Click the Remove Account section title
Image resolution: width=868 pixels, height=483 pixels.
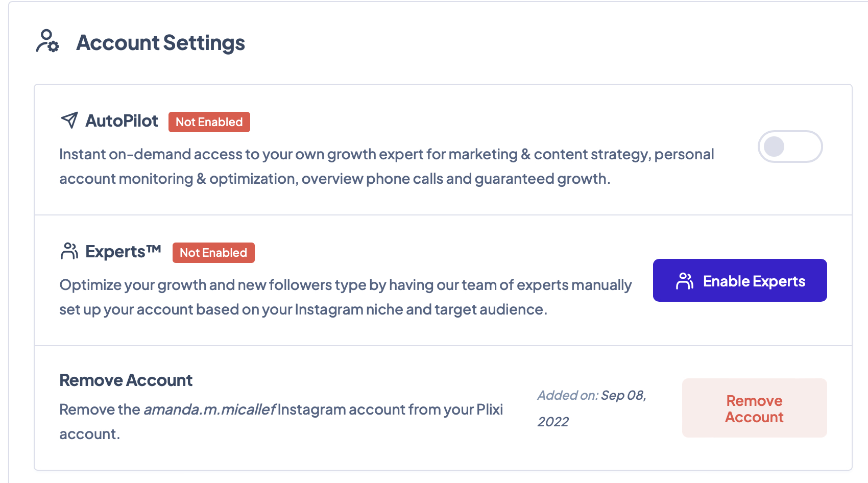pos(126,380)
